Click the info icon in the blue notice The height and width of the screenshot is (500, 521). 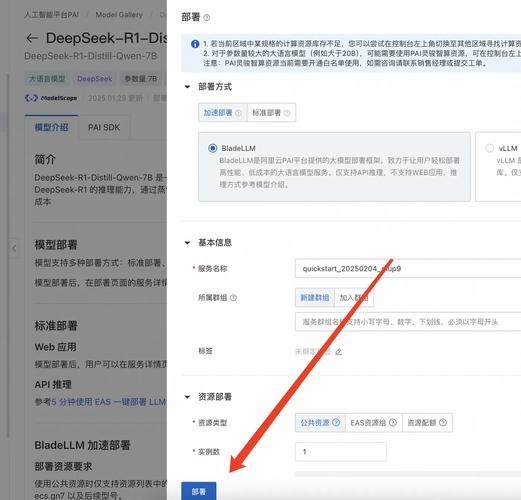click(x=195, y=44)
